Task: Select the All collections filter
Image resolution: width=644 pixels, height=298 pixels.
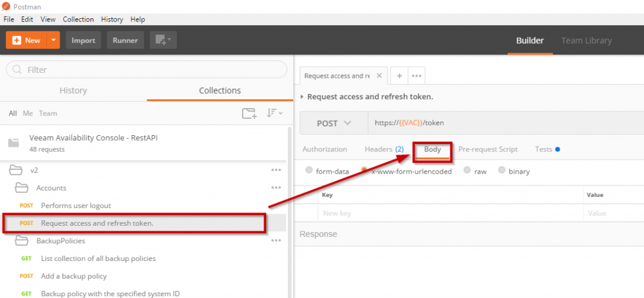Action: point(13,113)
